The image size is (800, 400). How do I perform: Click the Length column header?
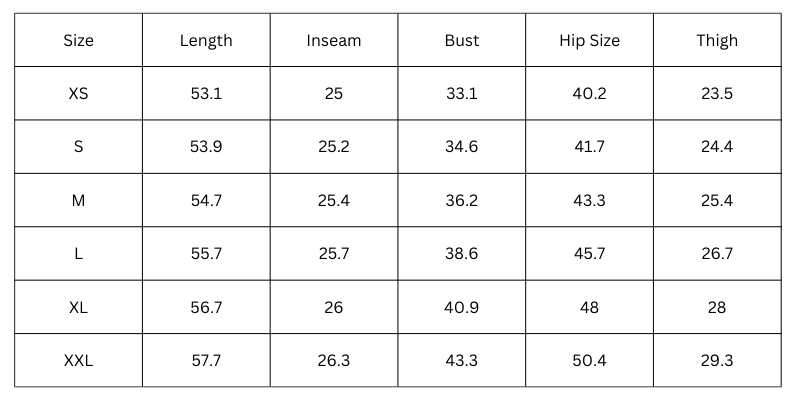pyautogui.click(x=206, y=41)
